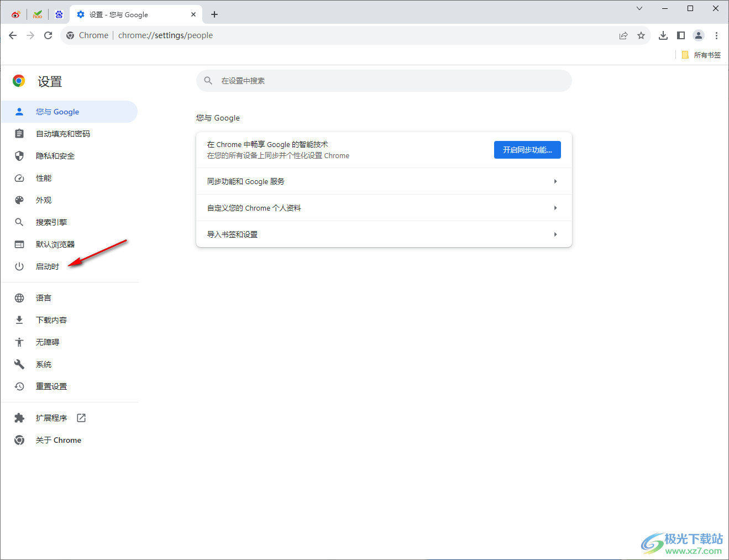Reload the current page
This screenshot has width=729, height=560.
pos(48,35)
